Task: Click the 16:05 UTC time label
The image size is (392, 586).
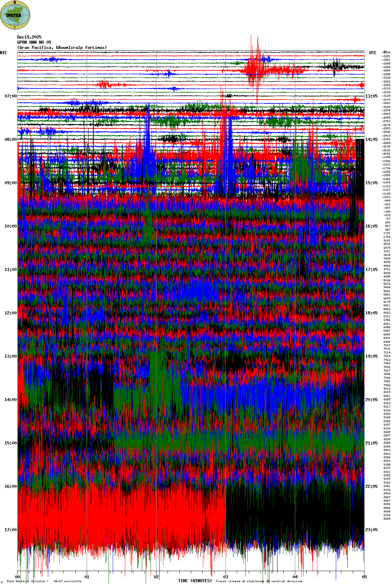Action: point(371,226)
